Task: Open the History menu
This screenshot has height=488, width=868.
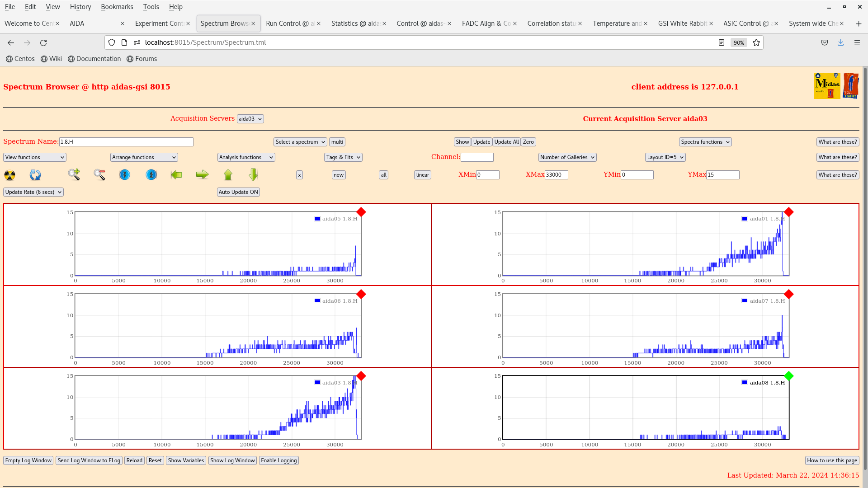Action: 80,7
